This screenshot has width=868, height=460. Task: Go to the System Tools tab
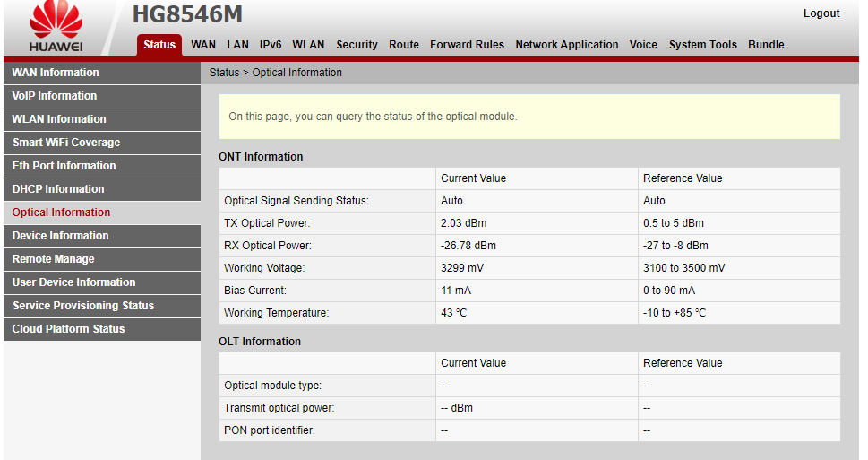[x=702, y=45]
